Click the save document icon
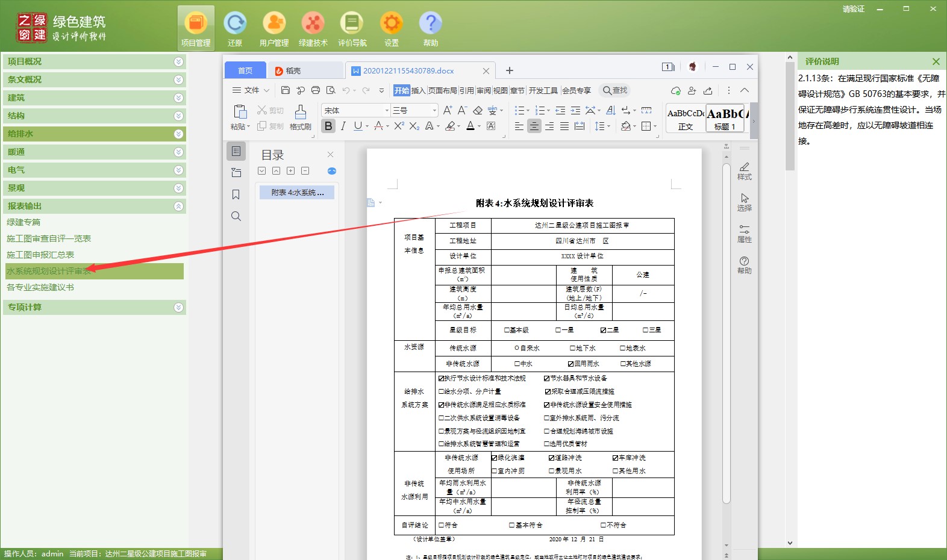 pos(286,90)
